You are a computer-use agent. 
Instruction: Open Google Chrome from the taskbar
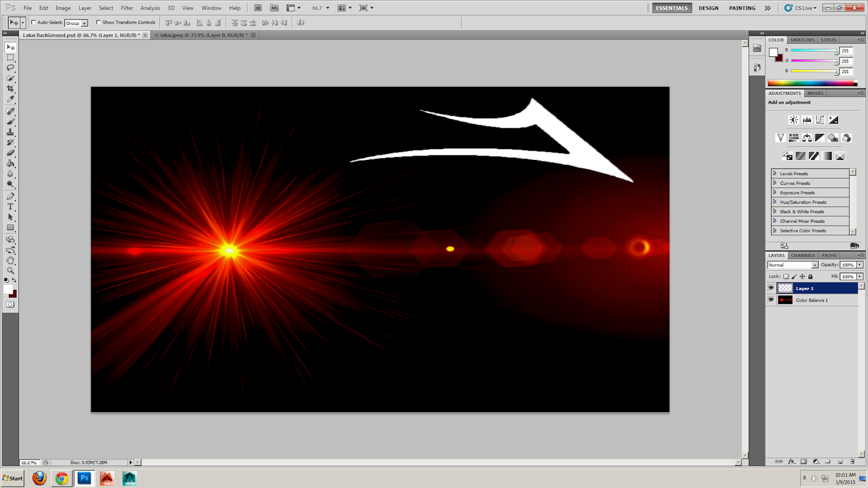point(62,478)
